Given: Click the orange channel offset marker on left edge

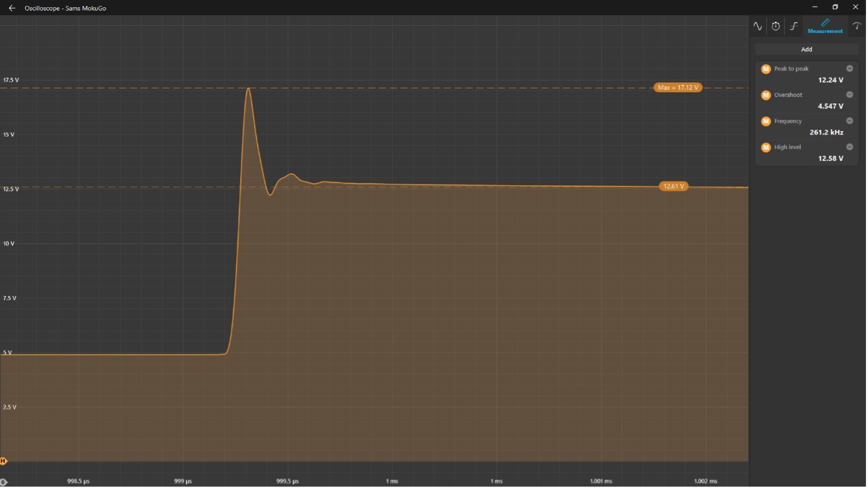Looking at the screenshot, I should pos(3,461).
